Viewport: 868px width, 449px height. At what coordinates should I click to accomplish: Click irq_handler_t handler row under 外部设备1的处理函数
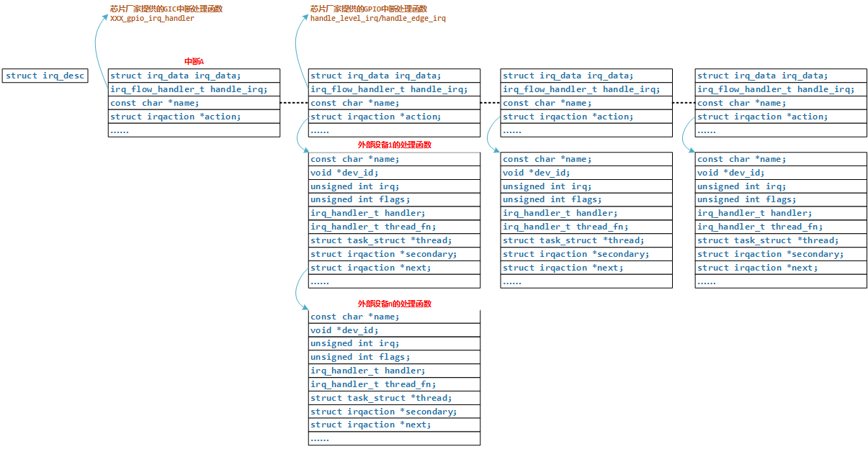tap(394, 213)
